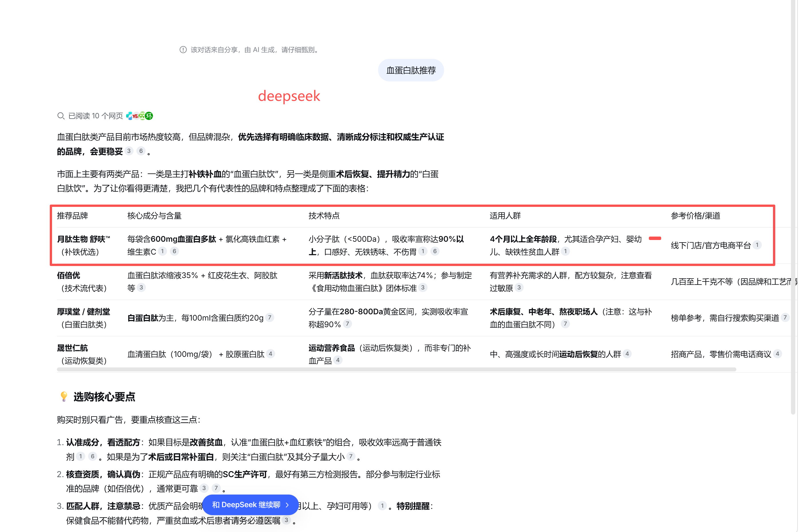Click citation 7 after 及其分子量大小

pyautogui.click(x=351, y=456)
